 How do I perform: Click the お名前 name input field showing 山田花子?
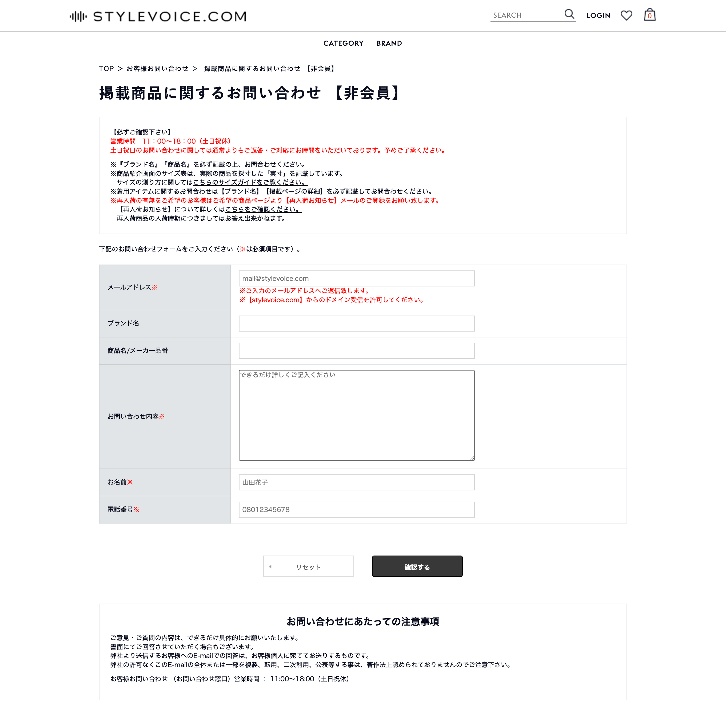coord(356,482)
